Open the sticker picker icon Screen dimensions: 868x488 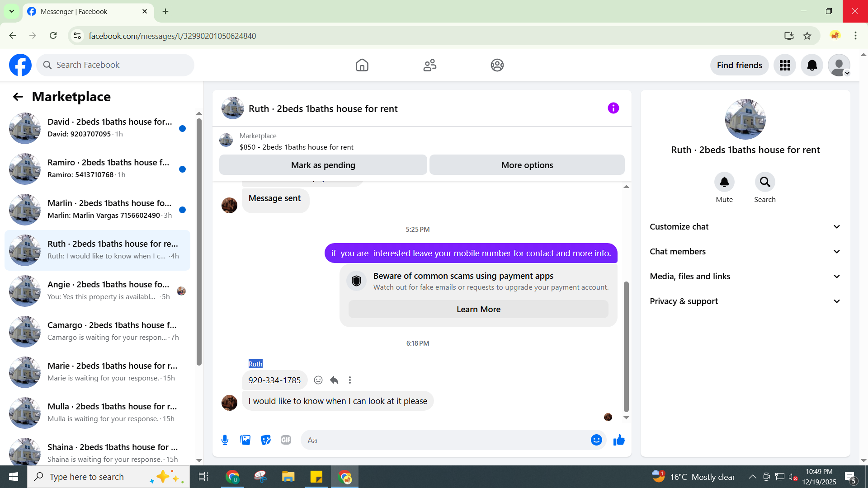coord(266,440)
